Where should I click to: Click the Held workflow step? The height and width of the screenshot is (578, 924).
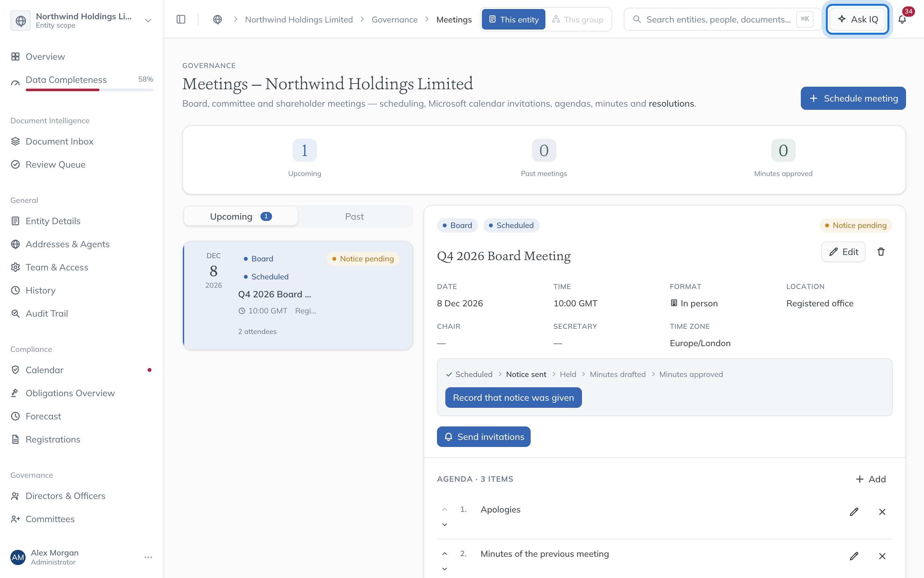pyautogui.click(x=568, y=374)
